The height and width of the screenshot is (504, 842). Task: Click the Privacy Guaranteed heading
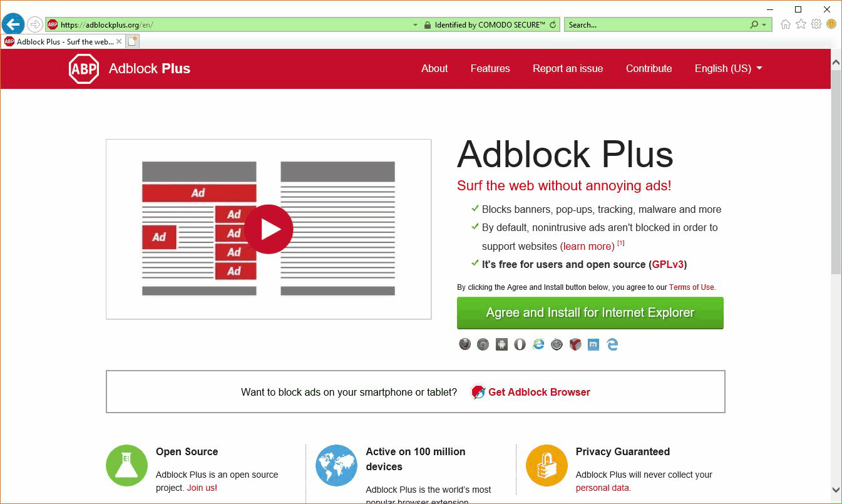[x=623, y=451]
